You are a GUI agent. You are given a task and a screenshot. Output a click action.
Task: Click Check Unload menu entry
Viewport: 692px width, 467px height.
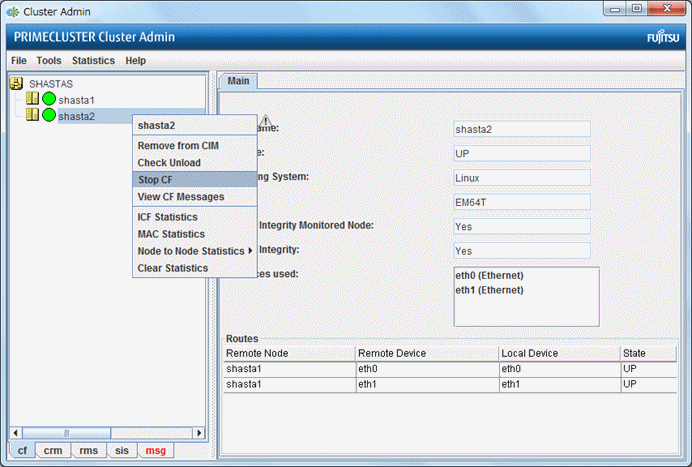169,163
